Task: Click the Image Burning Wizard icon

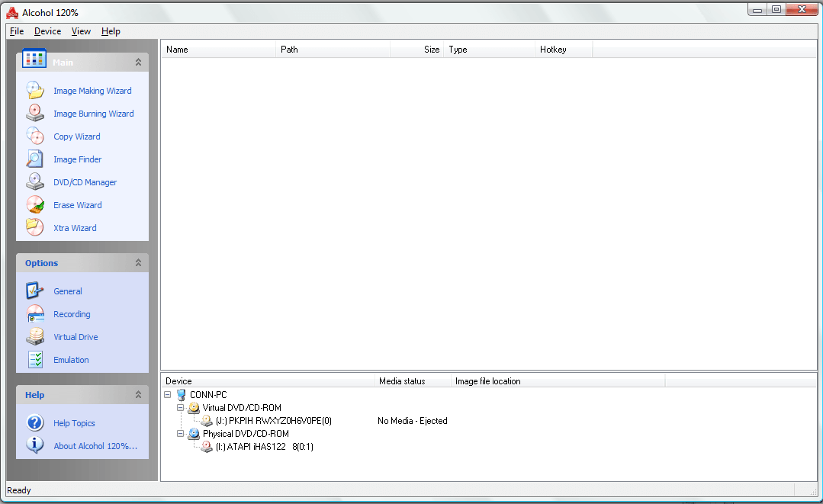Action: (35, 114)
